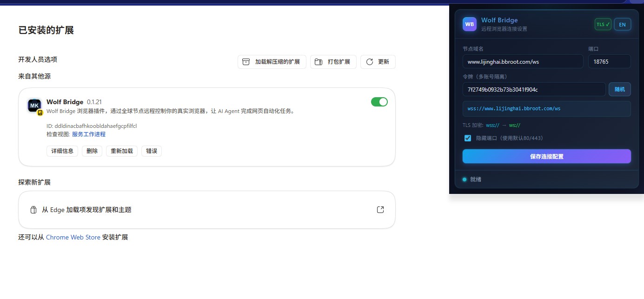644x299 pixels.
Task: Open the Chrome Web Store link
Action: click(x=73, y=237)
